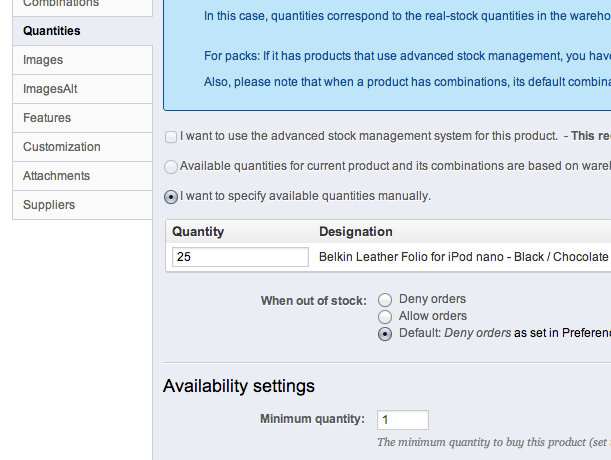Enable advanced stock management checkbox

tap(172, 136)
